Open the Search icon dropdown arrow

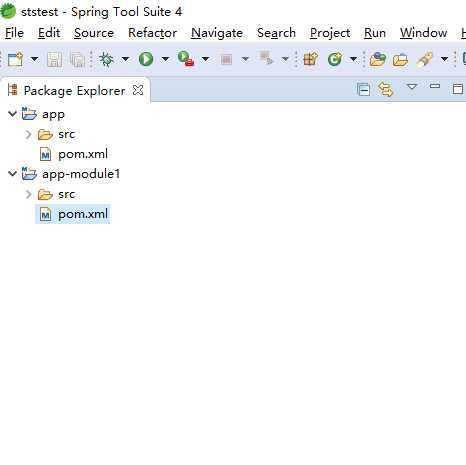click(x=444, y=59)
